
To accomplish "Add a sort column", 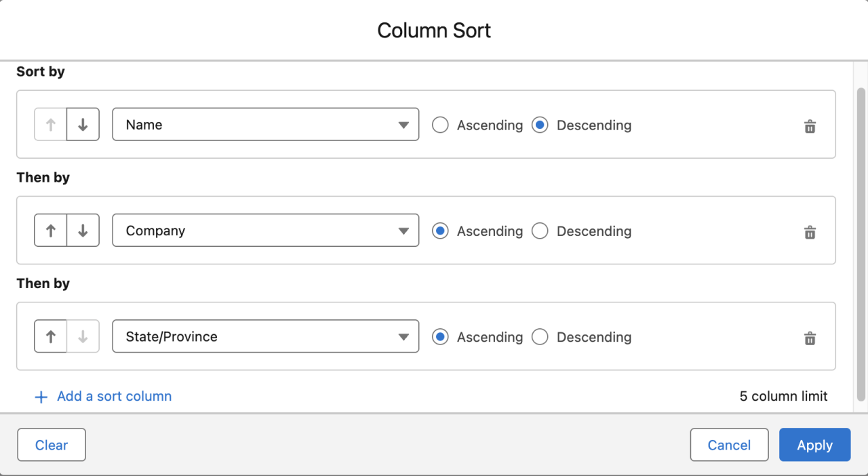I will coord(114,396).
